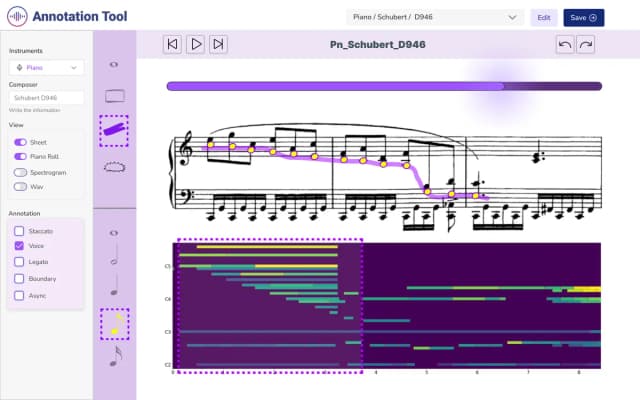Check the Boundary annotation box
The height and width of the screenshot is (400, 640).
pos(19,279)
